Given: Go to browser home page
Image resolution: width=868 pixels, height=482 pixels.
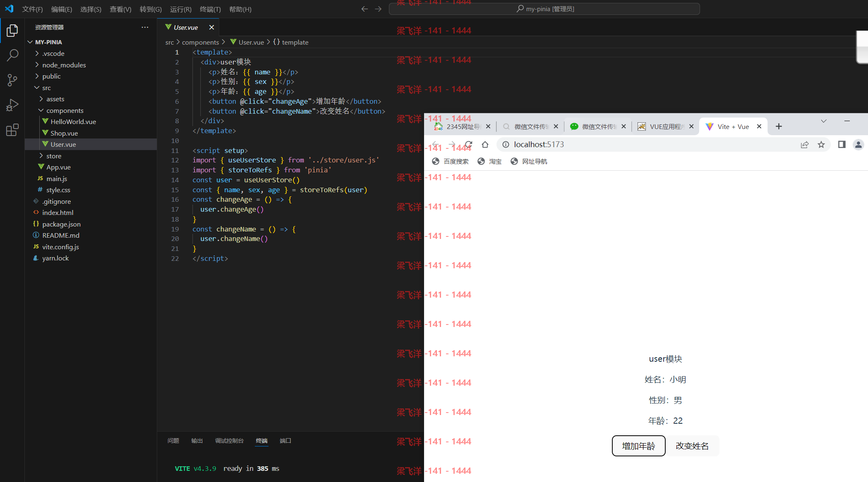Looking at the screenshot, I should 485,144.
